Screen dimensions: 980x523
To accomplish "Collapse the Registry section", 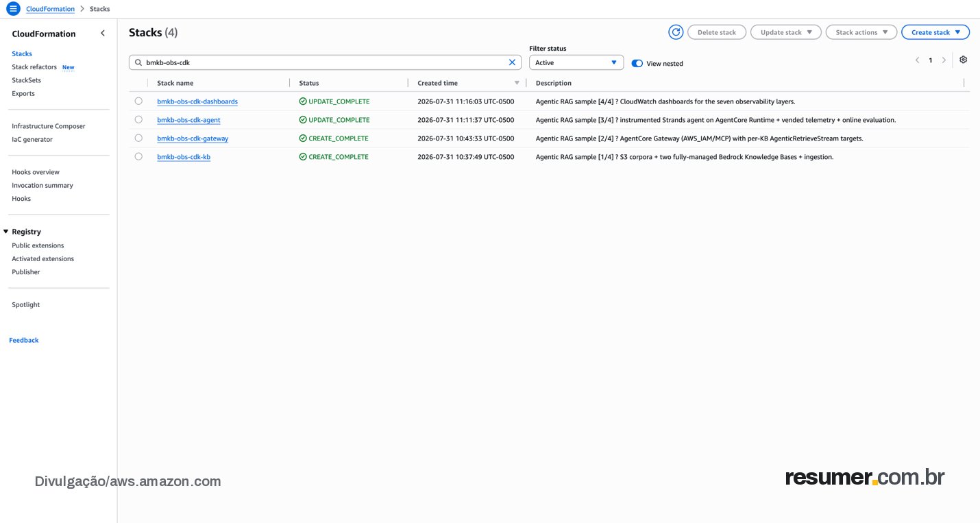I will [6, 232].
